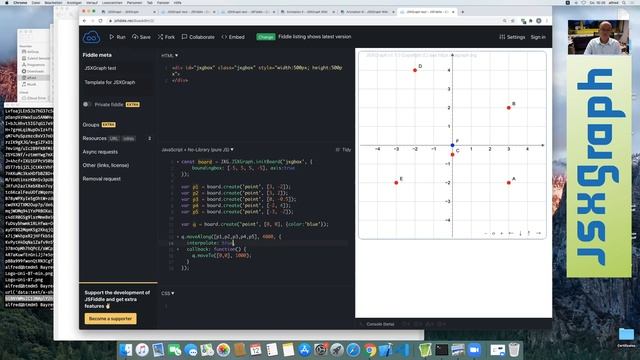Screen dimensions: 640x360
Task: Click the JSFiddle cloud logo
Action: click(x=91, y=37)
